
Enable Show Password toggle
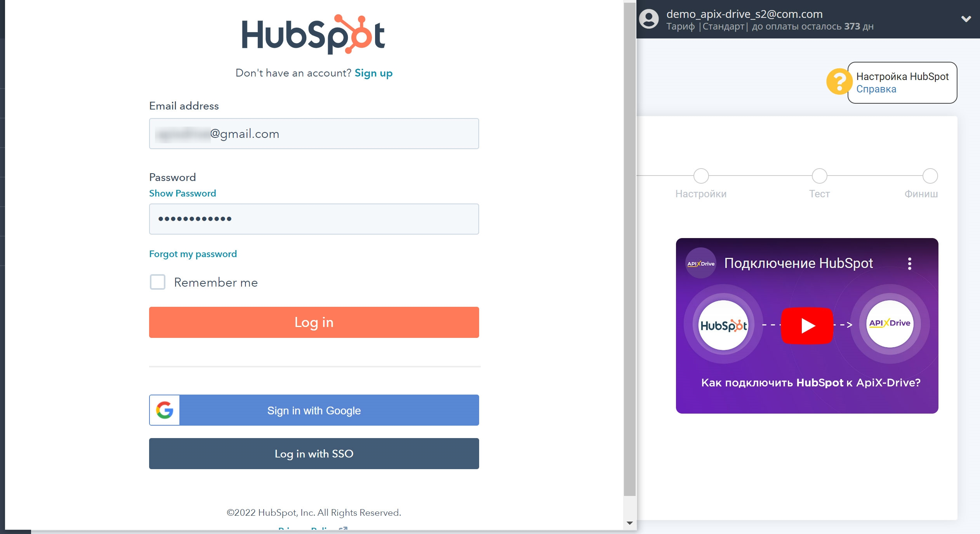182,193
